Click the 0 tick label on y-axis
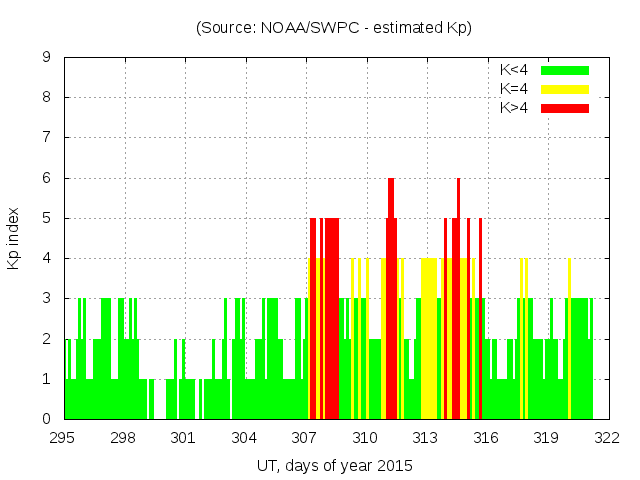Image resolution: width=640 pixels, height=480 pixels. pyautogui.click(x=46, y=419)
